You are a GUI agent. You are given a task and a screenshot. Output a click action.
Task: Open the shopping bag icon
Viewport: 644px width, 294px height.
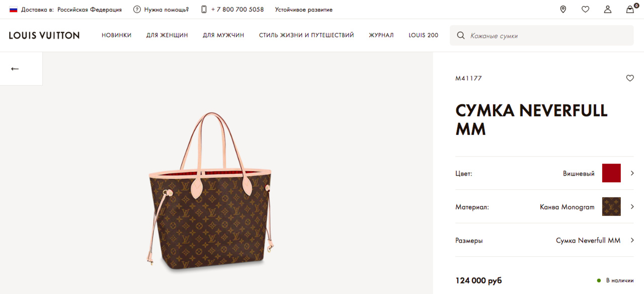[x=630, y=10]
